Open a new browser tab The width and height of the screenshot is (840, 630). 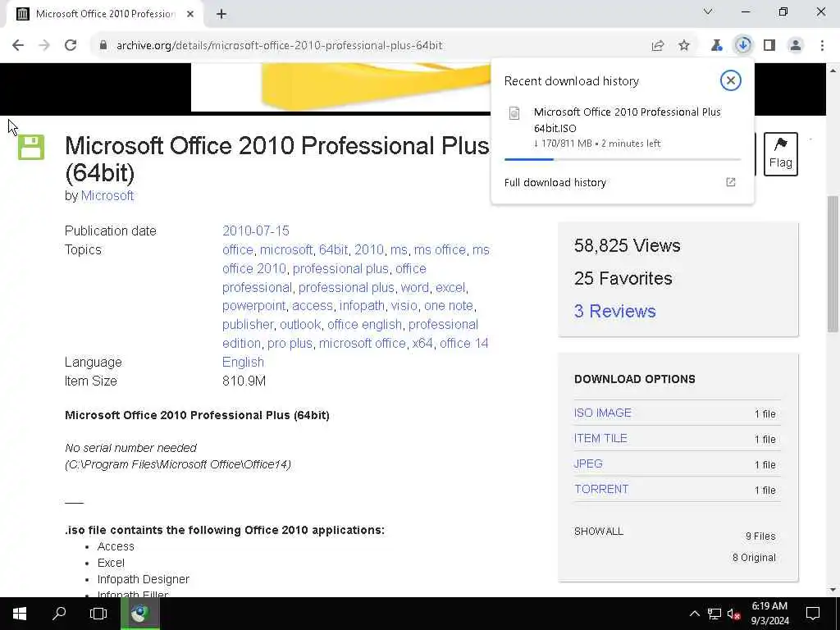point(221,15)
